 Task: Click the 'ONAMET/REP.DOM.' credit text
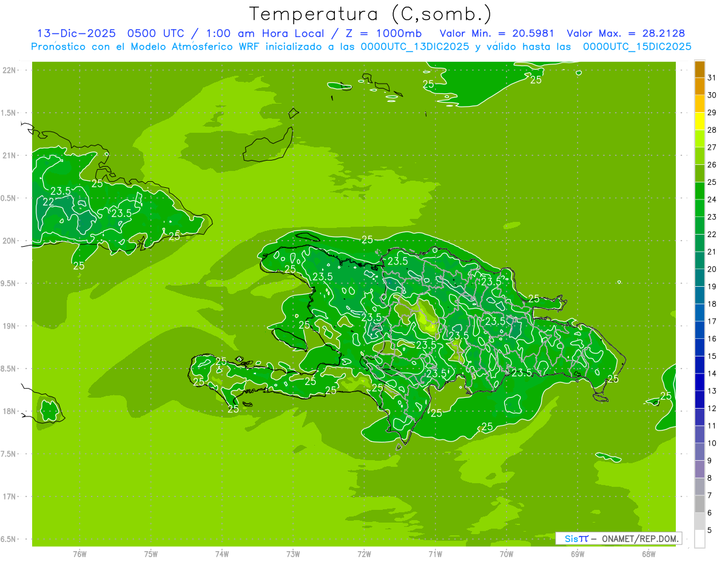coord(639,538)
